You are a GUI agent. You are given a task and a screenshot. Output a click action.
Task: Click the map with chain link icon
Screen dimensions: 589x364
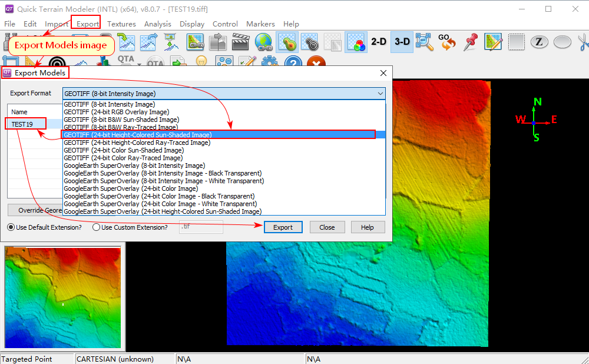pyautogui.click(x=195, y=42)
